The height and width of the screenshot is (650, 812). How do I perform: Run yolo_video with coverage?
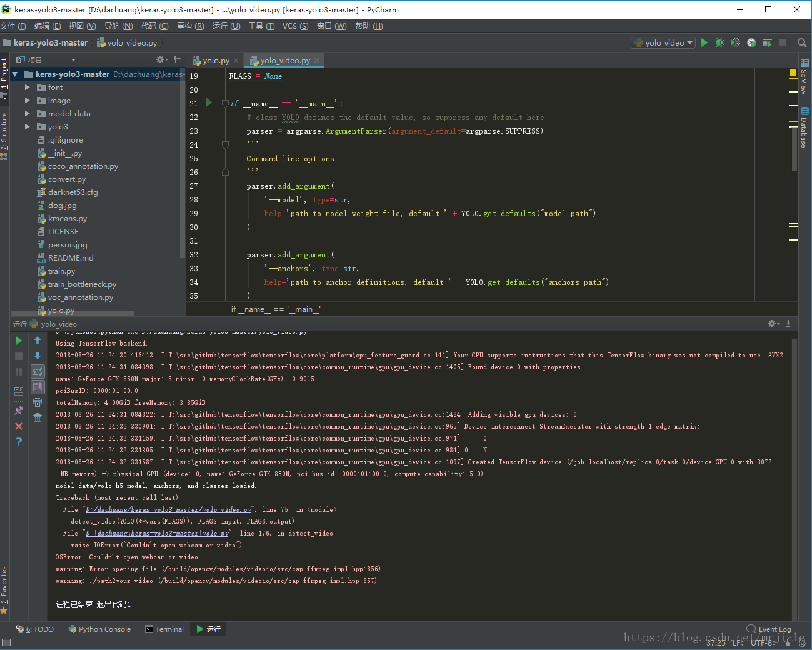pyautogui.click(x=736, y=42)
